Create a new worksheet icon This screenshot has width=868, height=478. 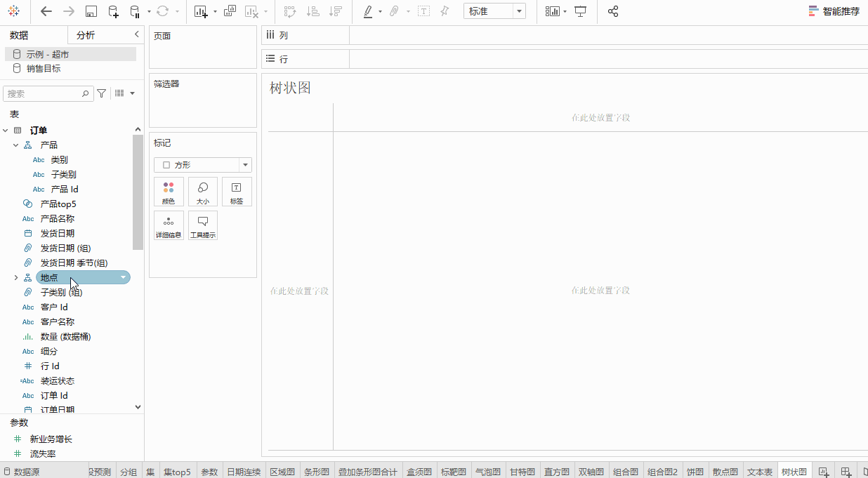(202, 11)
